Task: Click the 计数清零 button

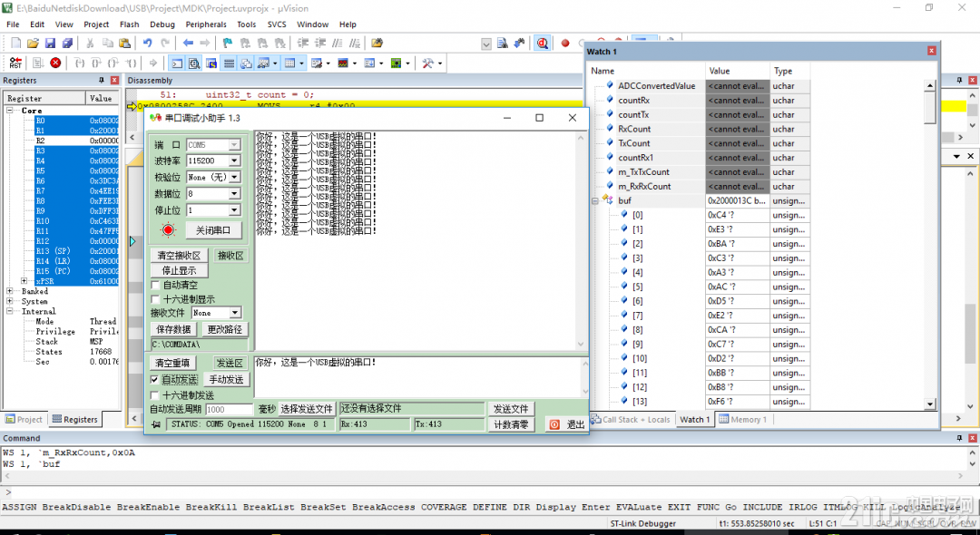Action: tap(511, 424)
